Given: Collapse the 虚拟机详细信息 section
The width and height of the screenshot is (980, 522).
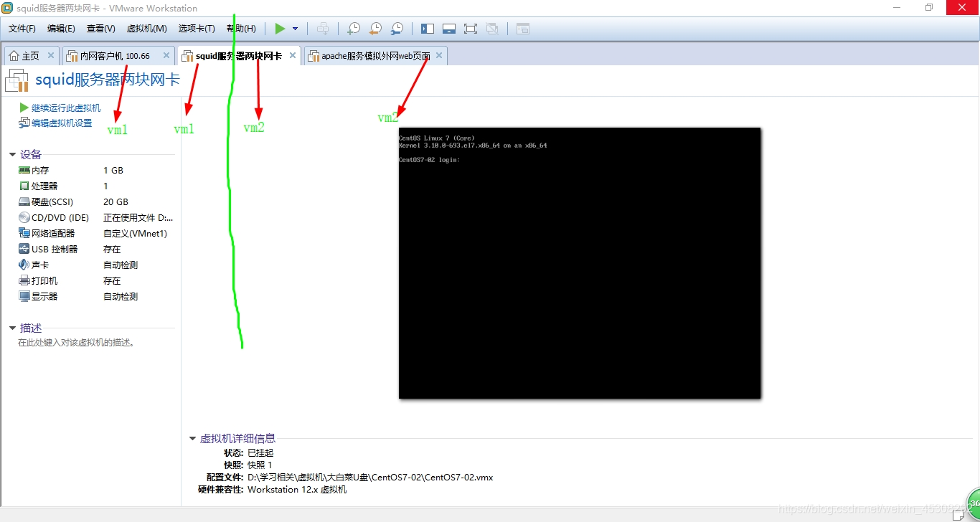Looking at the screenshot, I should coord(192,438).
